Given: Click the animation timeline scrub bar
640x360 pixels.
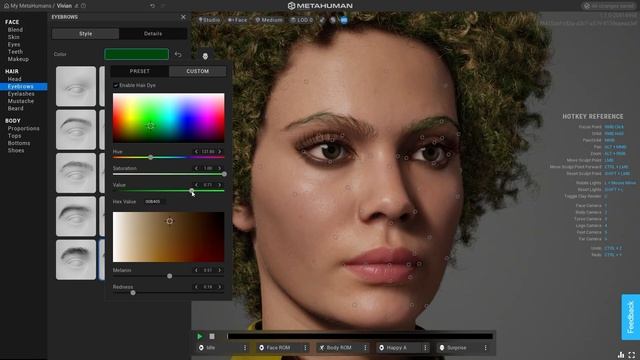Looking at the screenshot, I should (x=360, y=336).
